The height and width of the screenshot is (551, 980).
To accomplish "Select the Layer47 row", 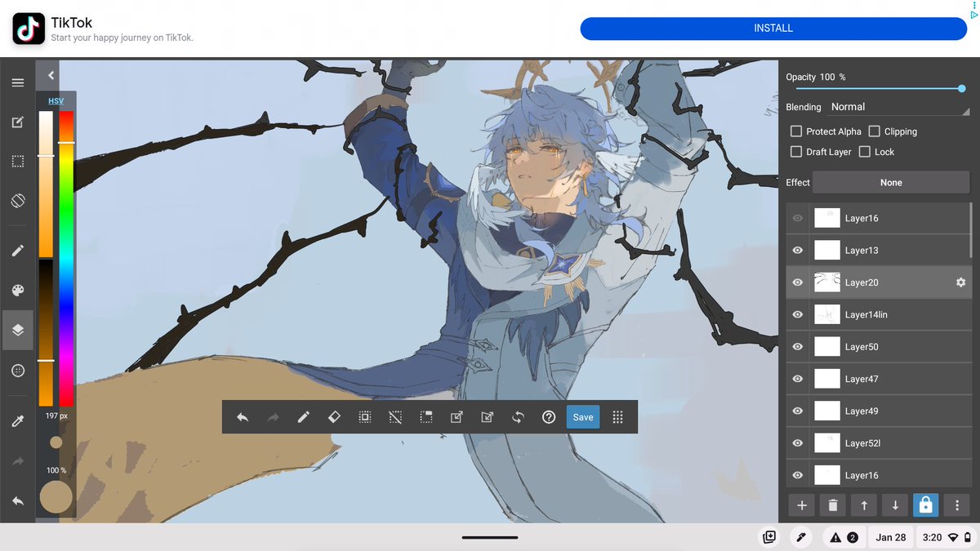I will point(879,379).
